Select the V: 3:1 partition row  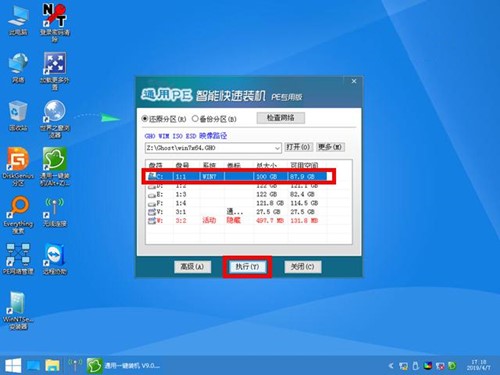coord(237,212)
